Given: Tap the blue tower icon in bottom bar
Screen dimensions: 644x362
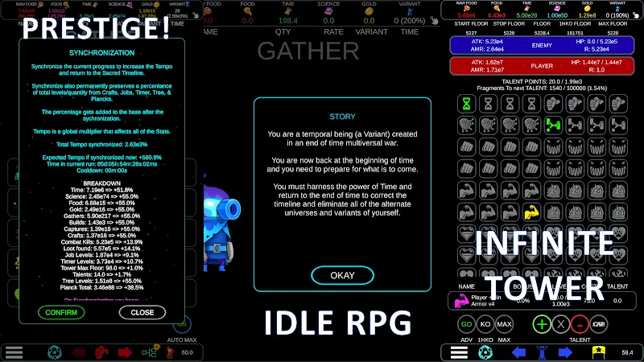Looking at the screenshot, I should pyautogui.click(x=542, y=352).
